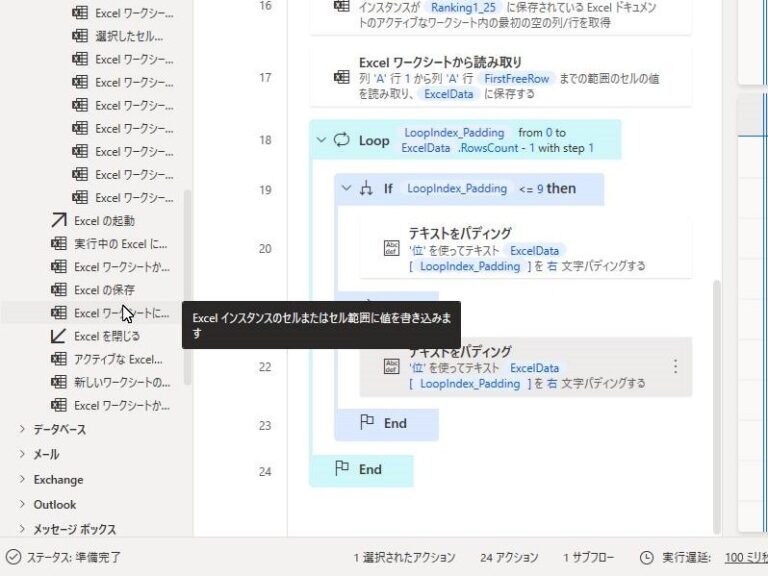The width and height of the screenshot is (768, 576).
Task: Click icon beside '新しいワークシートの...'
Action: coord(59,382)
